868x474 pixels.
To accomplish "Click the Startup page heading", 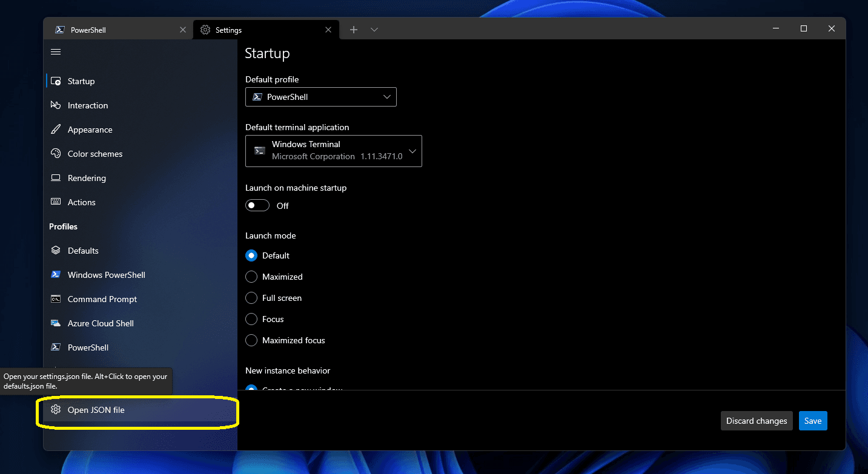I will pos(267,53).
